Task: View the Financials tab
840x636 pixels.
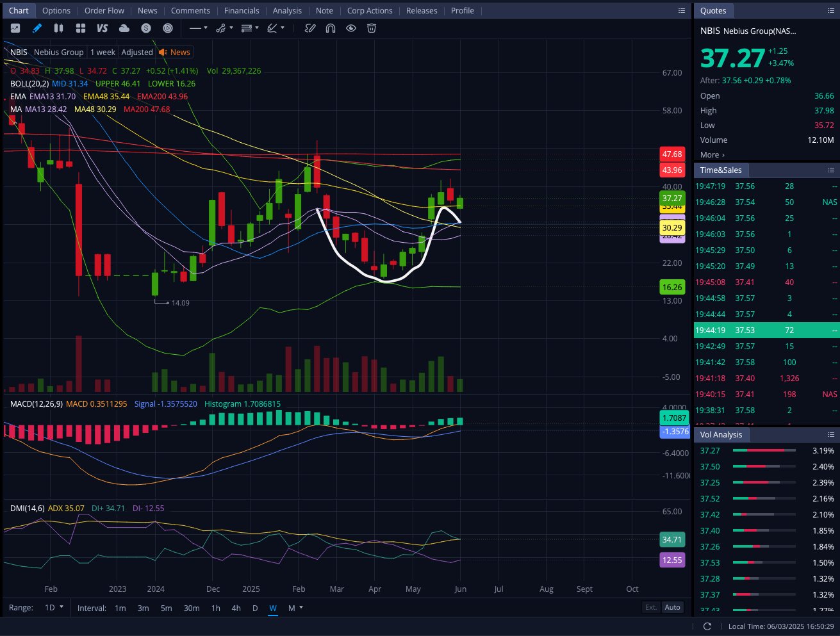Action: pyautogui.click(x=242, y=11)
